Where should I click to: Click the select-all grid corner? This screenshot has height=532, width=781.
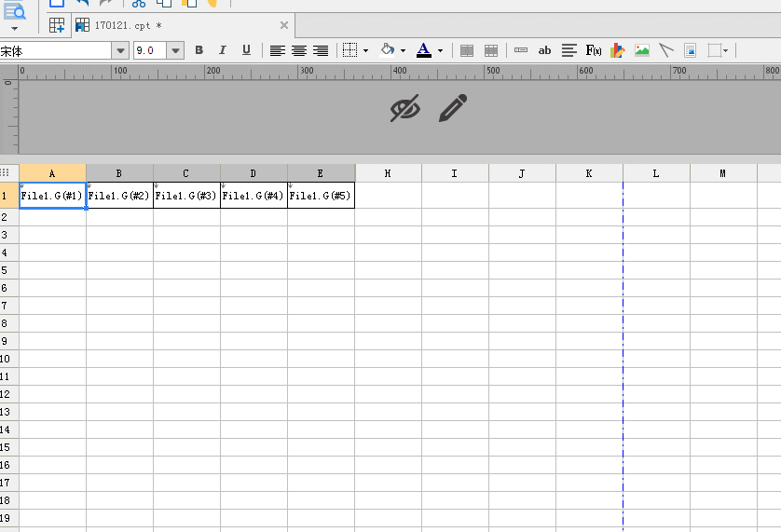[5, 172]
